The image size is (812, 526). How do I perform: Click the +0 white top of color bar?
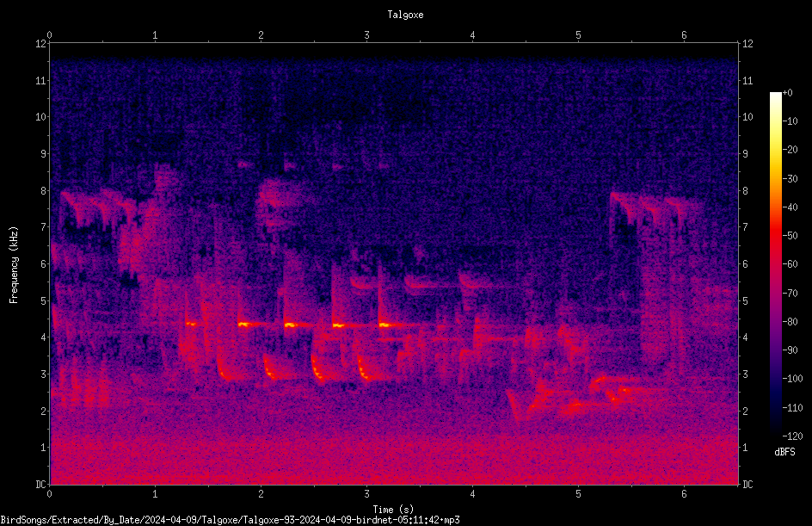coord(776,96)
